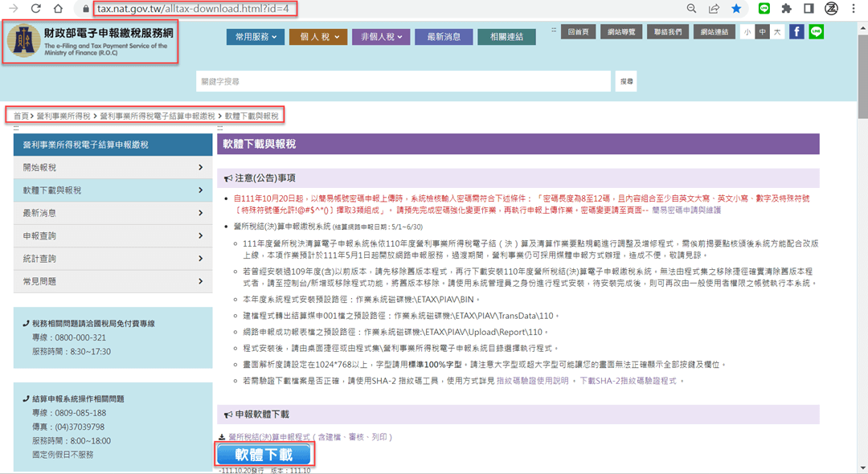The width and height of the screenshot is (868, 474).
Task: Expand the 統計查詢 sidebar item
Action: [x=113, y=259]
